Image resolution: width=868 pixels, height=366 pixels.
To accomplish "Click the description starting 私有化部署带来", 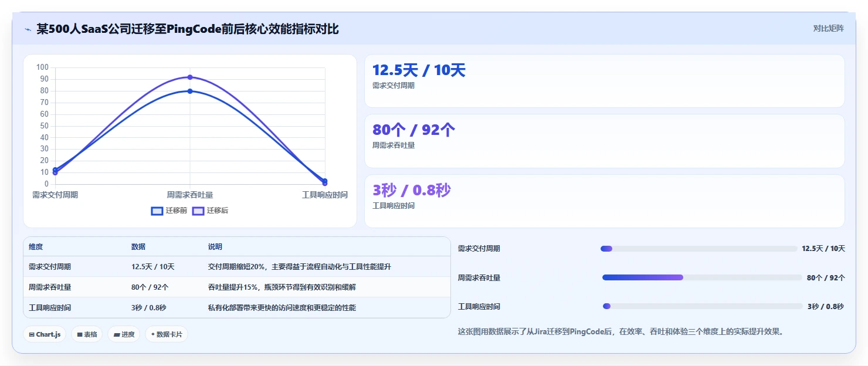I will tap(282, 308).
